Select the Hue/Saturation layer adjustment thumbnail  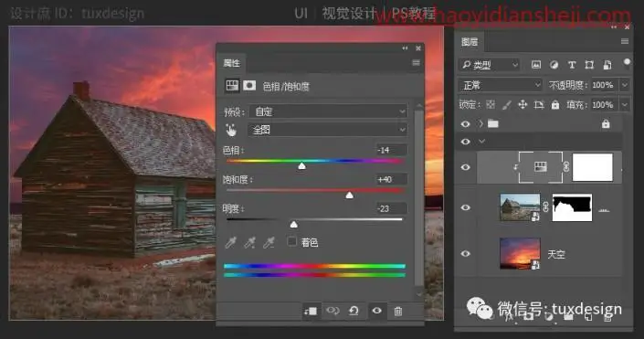pyautogui.click(x=541, y=167)
